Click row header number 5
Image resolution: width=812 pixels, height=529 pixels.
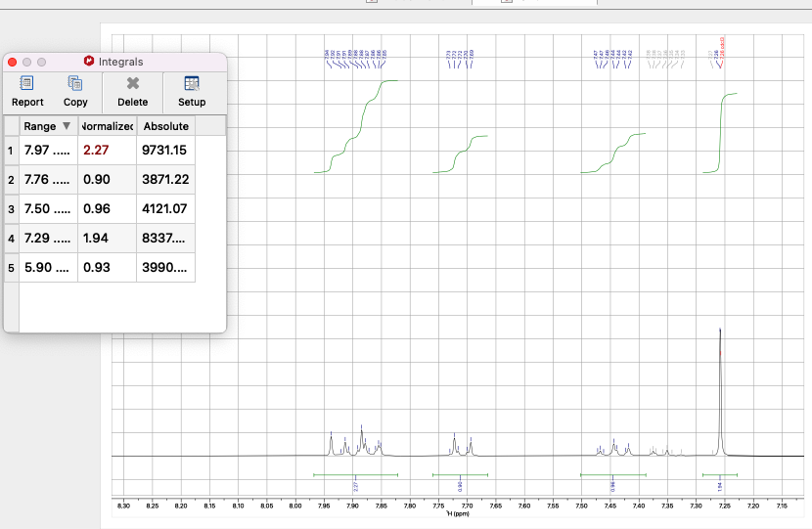pos(11,268)
